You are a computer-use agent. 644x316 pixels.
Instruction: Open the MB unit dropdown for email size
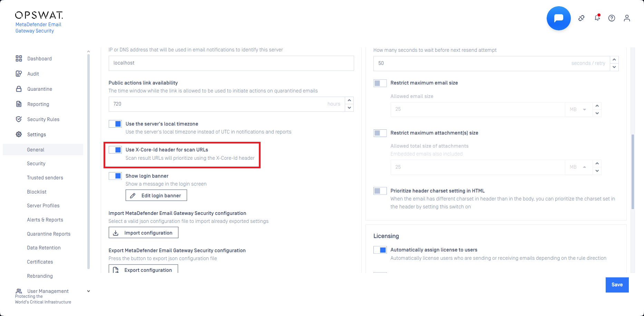click(x=578, y=109)
